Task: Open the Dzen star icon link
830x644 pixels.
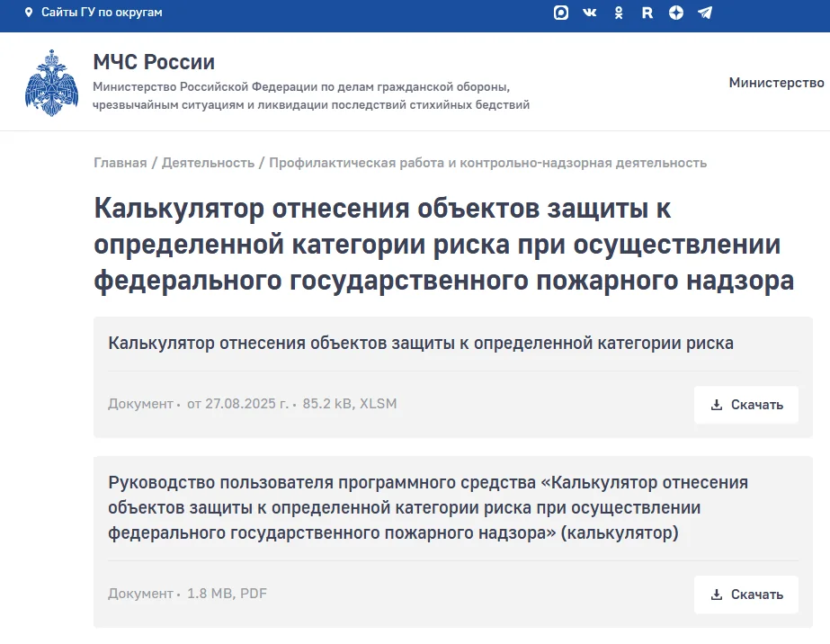Action: (x=676, y=13)
